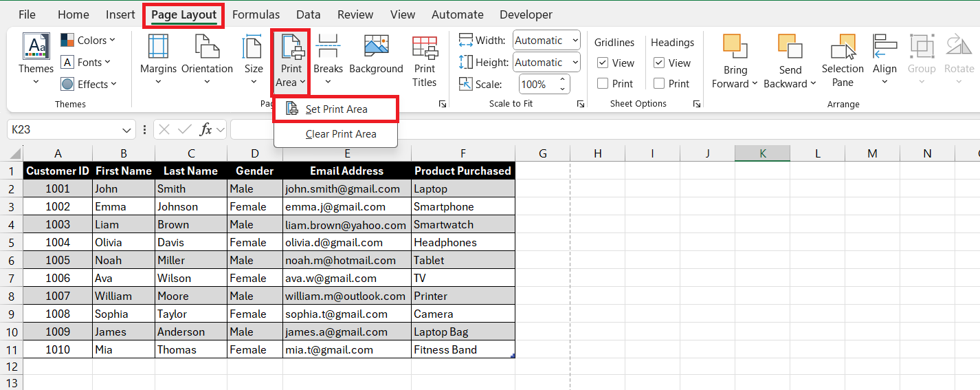Viewport: 980px width, 390px height.
Task: Open the Name Box dropdown arrow
Action: (127, 129)
